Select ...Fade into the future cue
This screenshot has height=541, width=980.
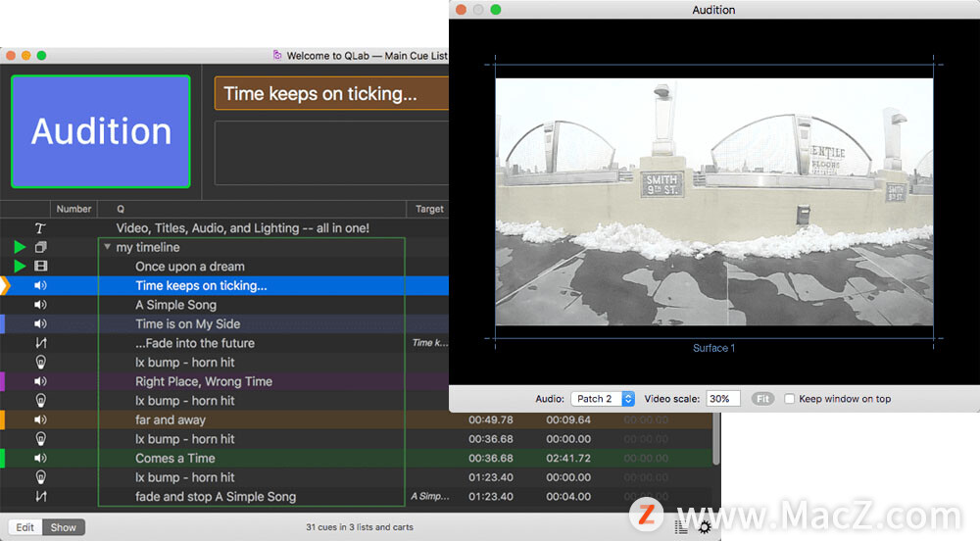195,343
